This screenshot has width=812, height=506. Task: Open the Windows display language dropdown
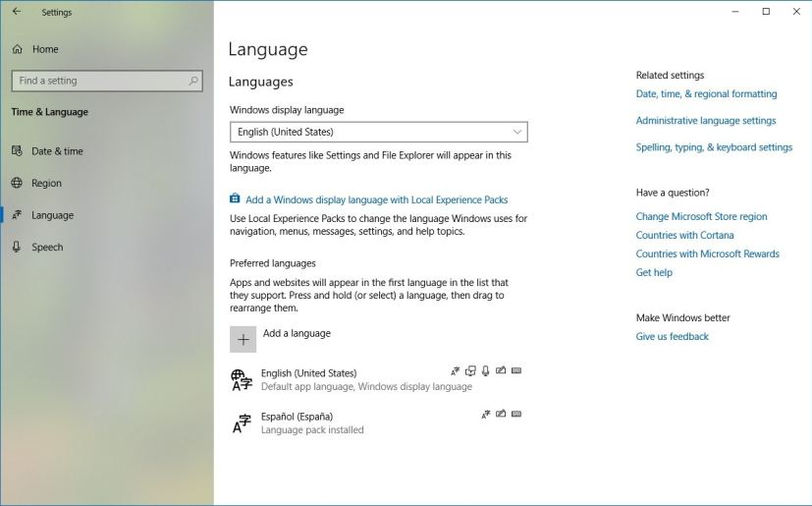379,132
